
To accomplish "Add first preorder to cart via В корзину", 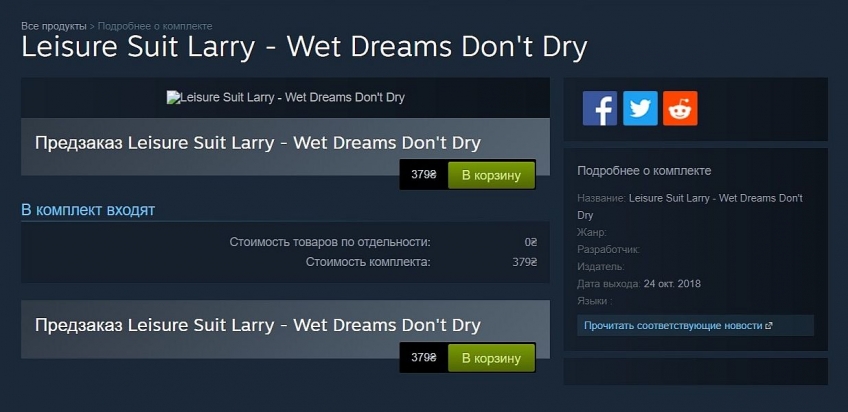I will [x=491, y=175].
